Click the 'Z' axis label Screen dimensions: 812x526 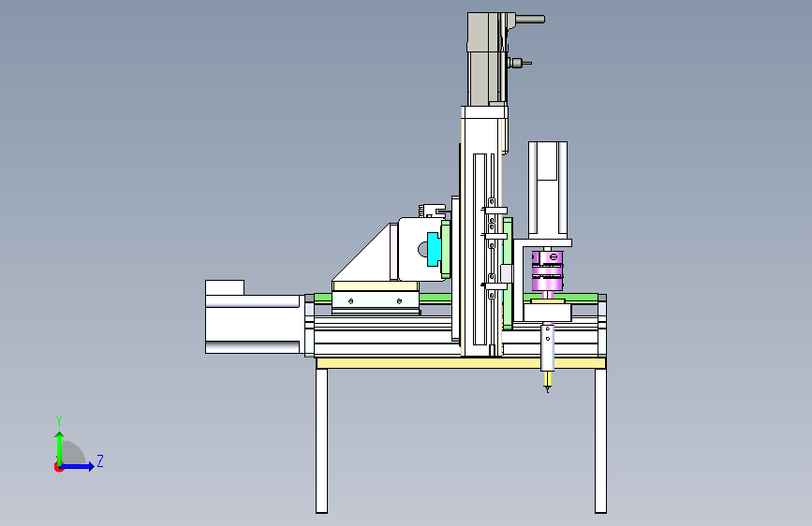100,460
